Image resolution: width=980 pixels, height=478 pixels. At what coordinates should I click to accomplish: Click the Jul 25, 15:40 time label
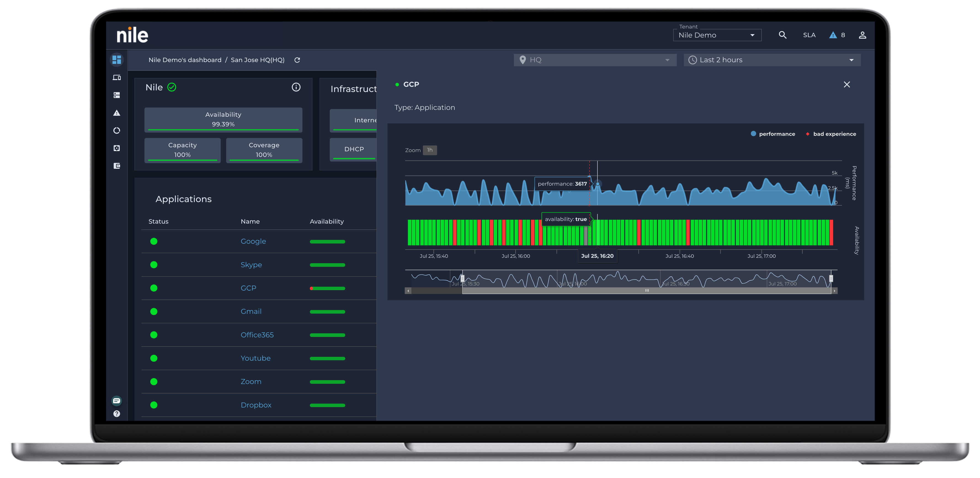click(x=434, y=256)
